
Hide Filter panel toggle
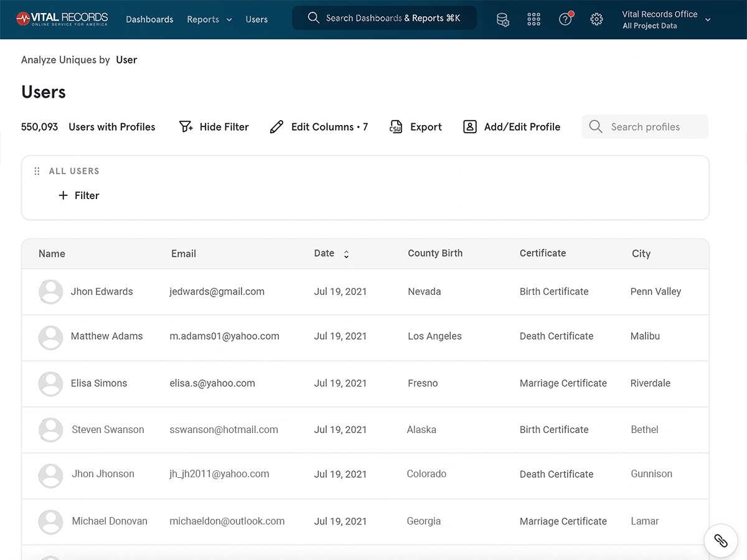214,127
